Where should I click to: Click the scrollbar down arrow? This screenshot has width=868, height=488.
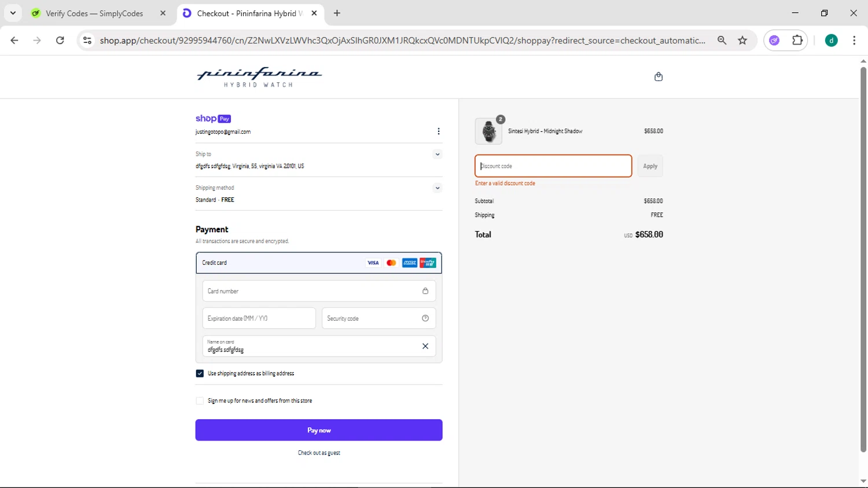point(863,481)
